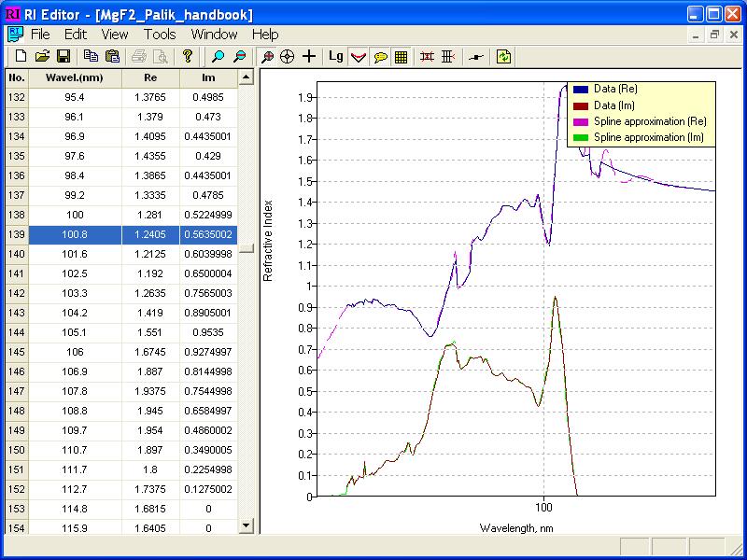Click the Im column header
The height and width of the screenshot is (560, 747).
pyautogui.click(x=208, y=77)
